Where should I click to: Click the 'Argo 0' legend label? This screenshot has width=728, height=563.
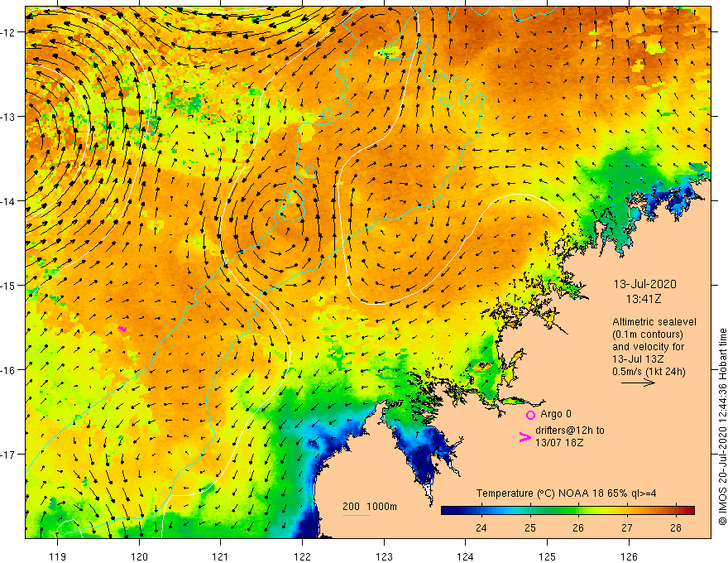556,414
